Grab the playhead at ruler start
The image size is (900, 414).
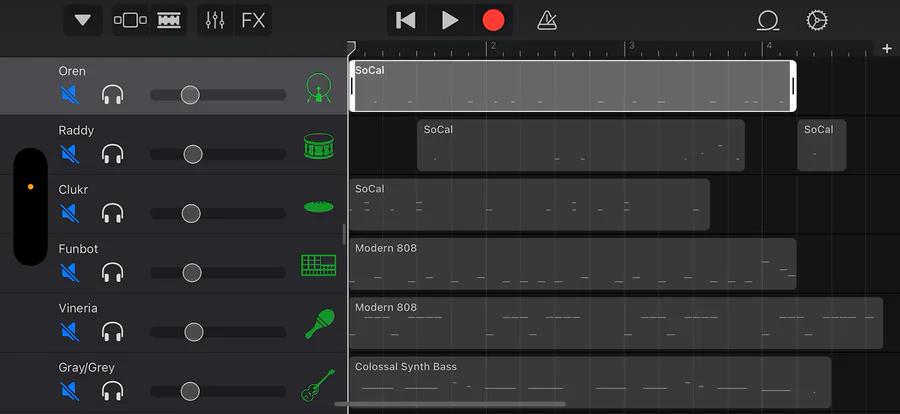351,47
